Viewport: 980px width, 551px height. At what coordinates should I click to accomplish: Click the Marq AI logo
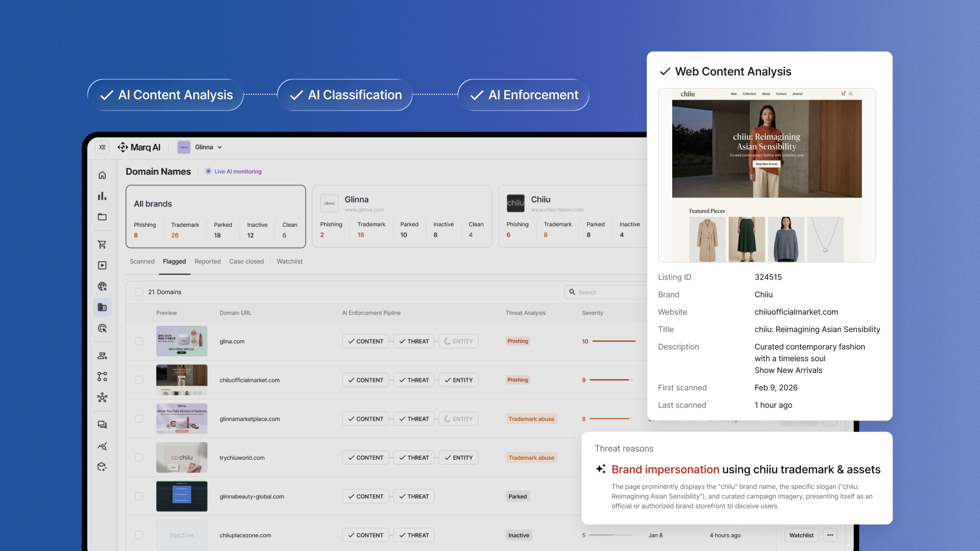pos(139,147)
